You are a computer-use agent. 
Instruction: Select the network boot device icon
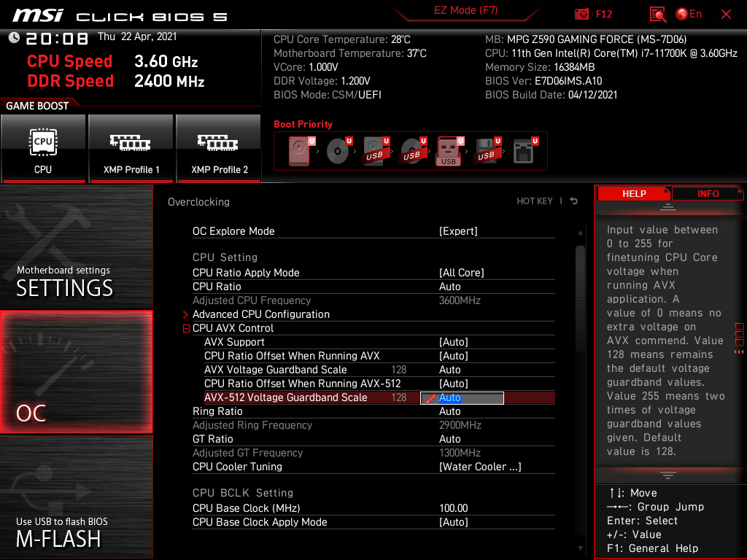tap(525, 151)
